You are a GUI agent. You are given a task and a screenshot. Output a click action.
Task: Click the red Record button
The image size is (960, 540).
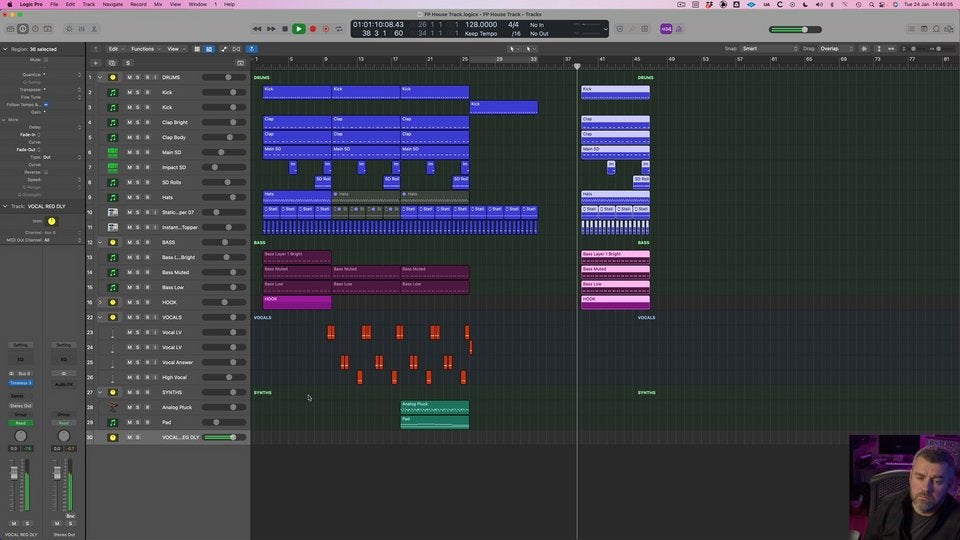312,29
